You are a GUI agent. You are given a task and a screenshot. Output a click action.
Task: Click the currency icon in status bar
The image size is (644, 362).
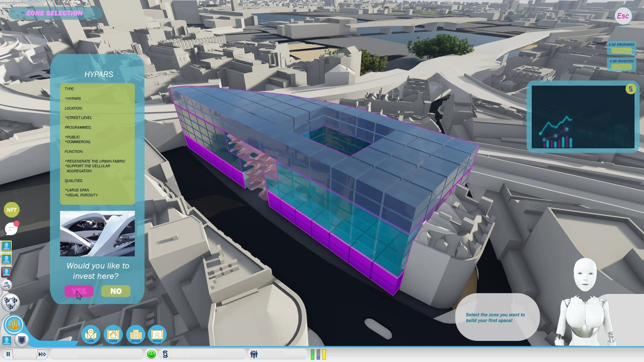[x=165, y=354]
